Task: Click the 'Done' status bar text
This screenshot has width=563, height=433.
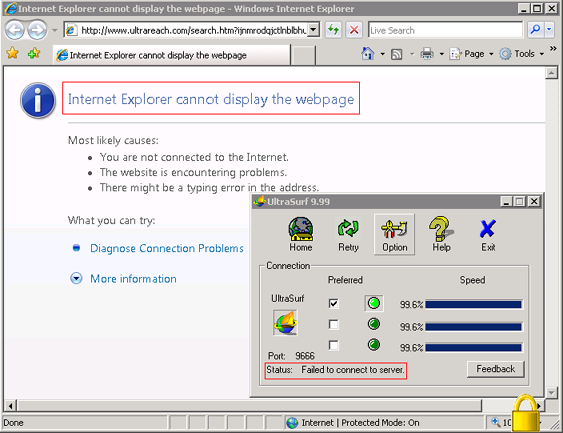Action: click(14, 423)
